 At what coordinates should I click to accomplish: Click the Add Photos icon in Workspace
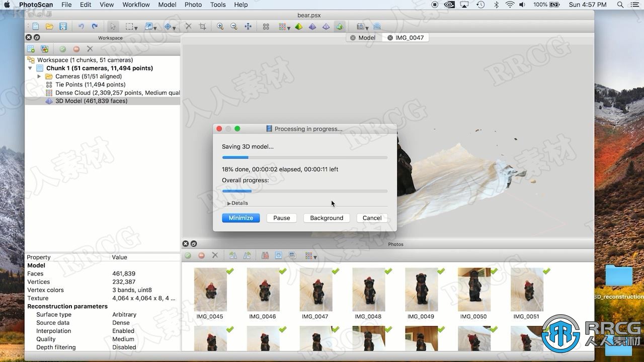pyautogui.click(x=44, y=49)
